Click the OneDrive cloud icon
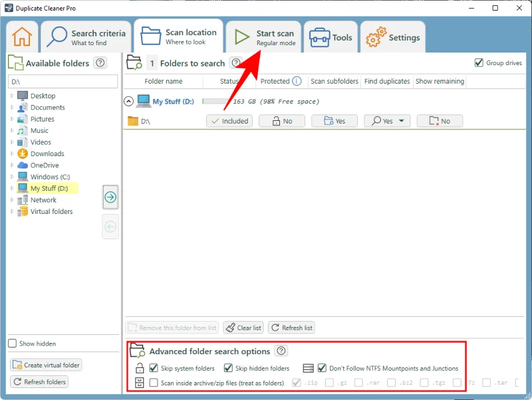This screenshot has height=400, width=532. tap(23, 165)
